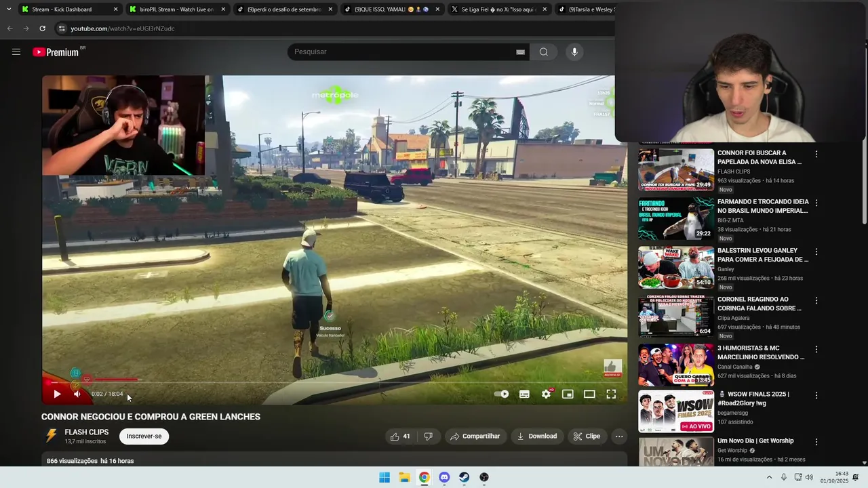
Task: Open File Explorer from the taskbar
Action: click(404, 477)
